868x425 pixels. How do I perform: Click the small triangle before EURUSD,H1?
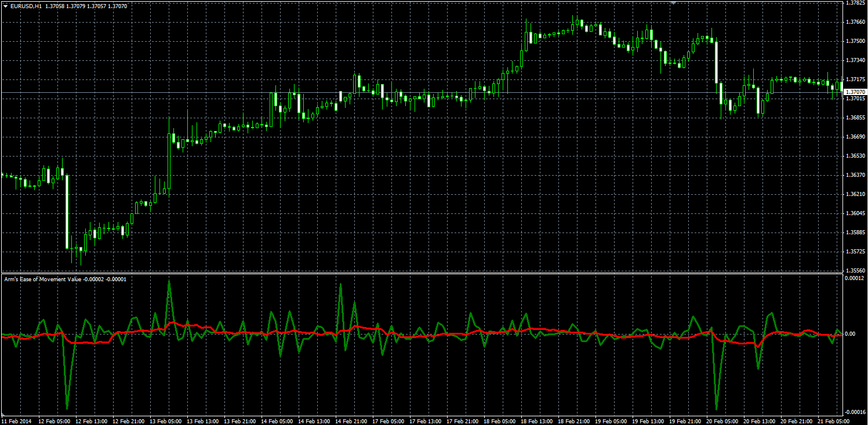tap(5, 6)
